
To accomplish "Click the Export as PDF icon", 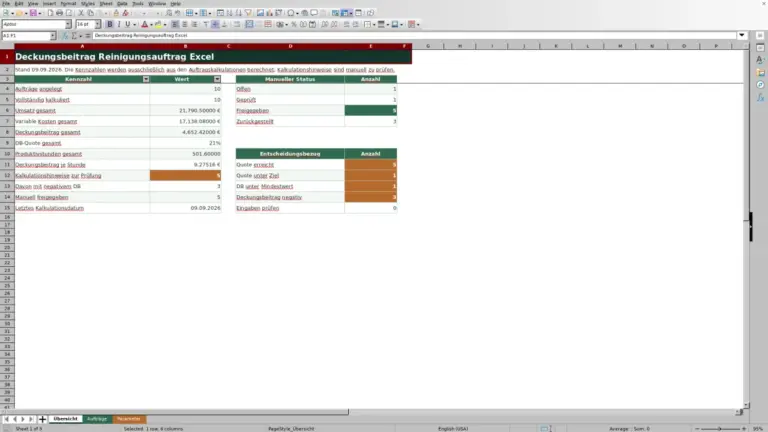I will (x=50, y=13).
